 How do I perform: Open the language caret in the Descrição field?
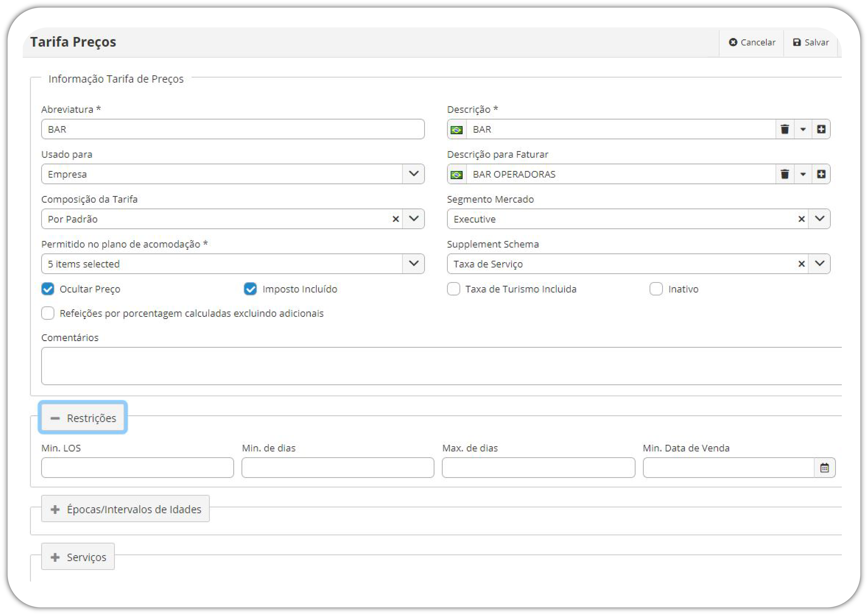point(803,129)
